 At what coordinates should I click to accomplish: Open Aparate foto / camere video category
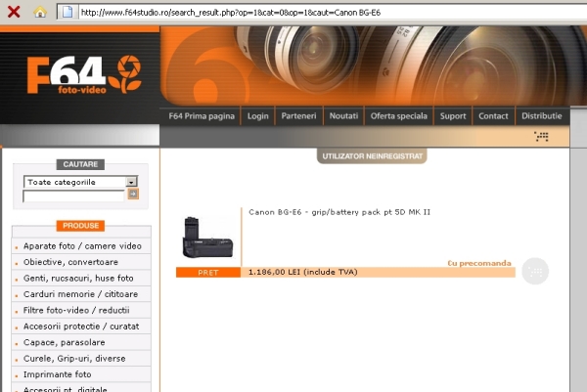[82, 246]
